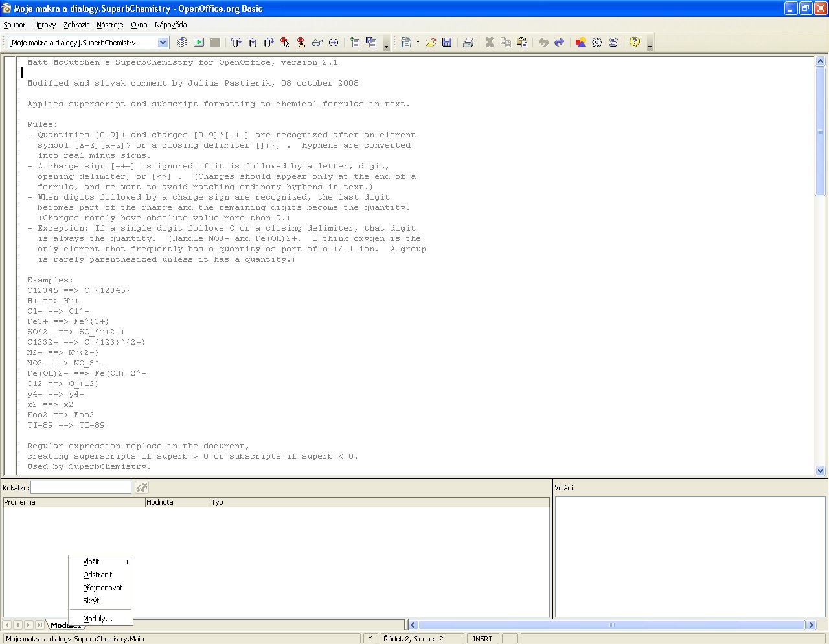Image resolution: width=829 pixels, height=644 pixels.
Task: Click the Single Step icon
Action: (x=252, y=42)
